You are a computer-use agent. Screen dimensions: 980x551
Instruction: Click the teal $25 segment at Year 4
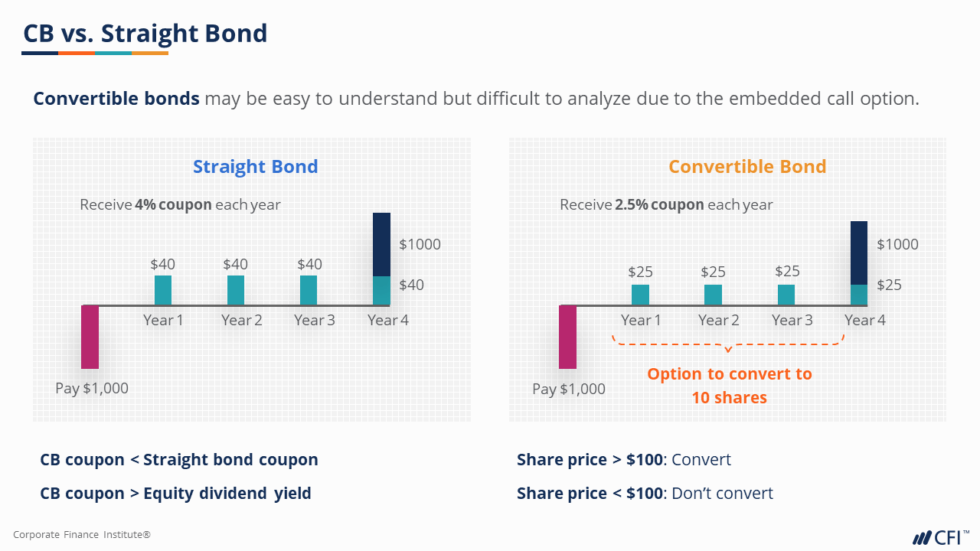pyautogui.click(x=859, y=295)
